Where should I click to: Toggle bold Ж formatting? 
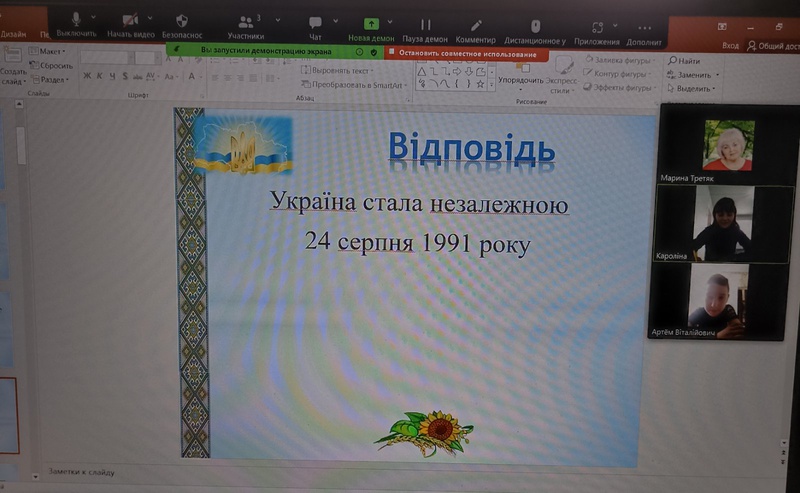(87, 76)
